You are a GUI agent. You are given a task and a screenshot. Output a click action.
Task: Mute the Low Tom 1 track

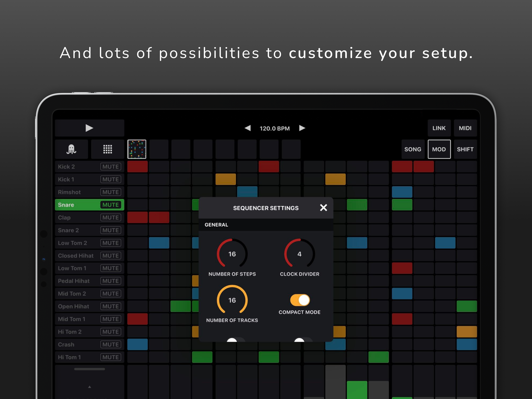pyautogui.click(x=111, y=268)
